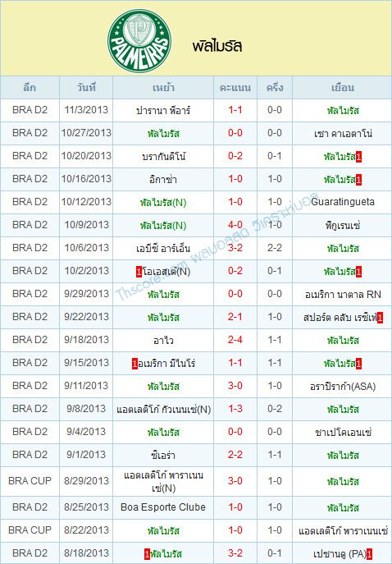Viewport: 392px width, 564px height.
Task: Open the 3-2 score on 10/6/2013
Action: tap(235, 248)
